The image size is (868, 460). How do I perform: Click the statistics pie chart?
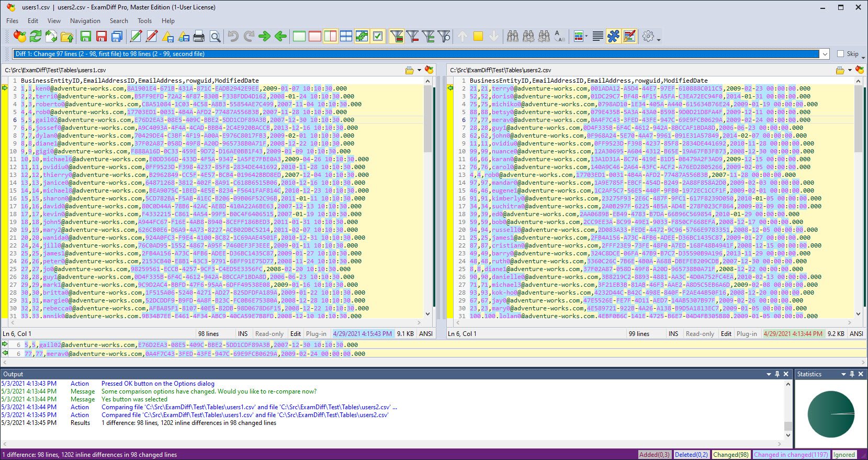coord(831,414)
